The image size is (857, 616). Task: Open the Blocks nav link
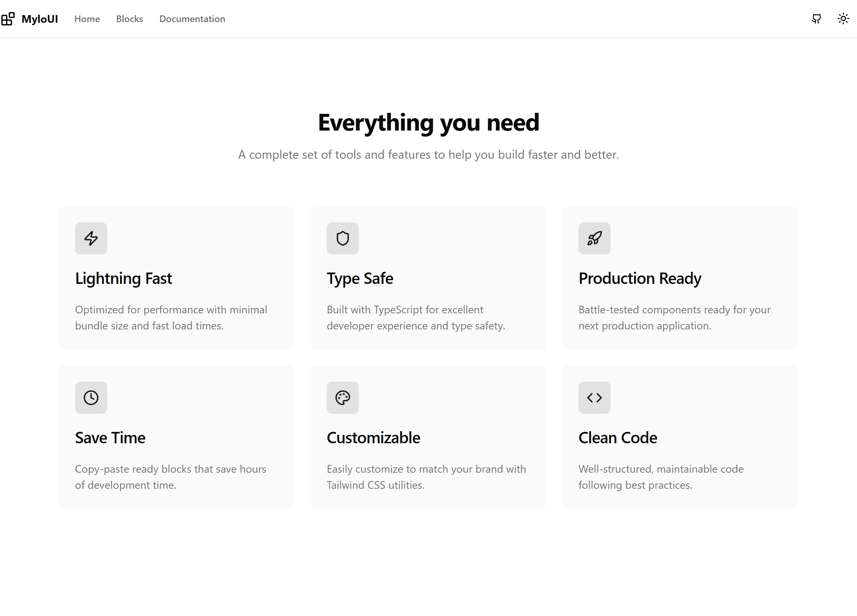(x=130, y=19)
